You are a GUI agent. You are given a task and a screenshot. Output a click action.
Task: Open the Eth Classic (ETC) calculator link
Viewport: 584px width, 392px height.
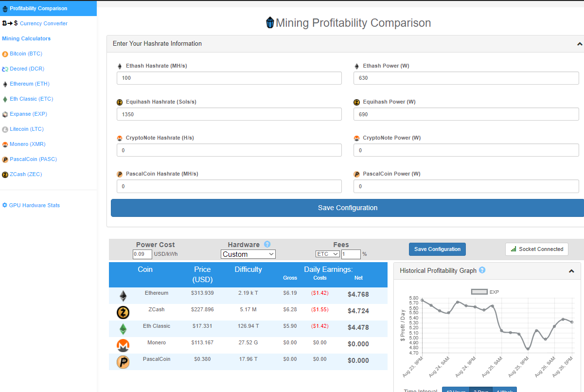[x=32, y=99]
